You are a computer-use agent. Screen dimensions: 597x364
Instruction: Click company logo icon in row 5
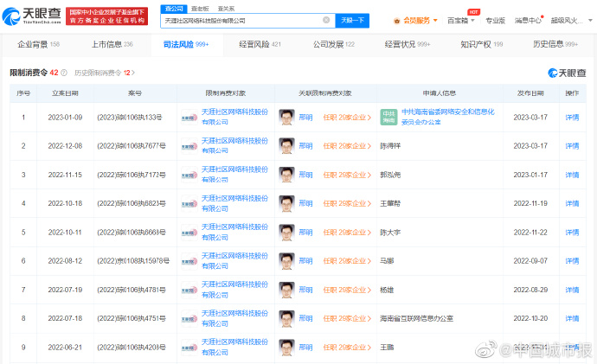[189, 233]
